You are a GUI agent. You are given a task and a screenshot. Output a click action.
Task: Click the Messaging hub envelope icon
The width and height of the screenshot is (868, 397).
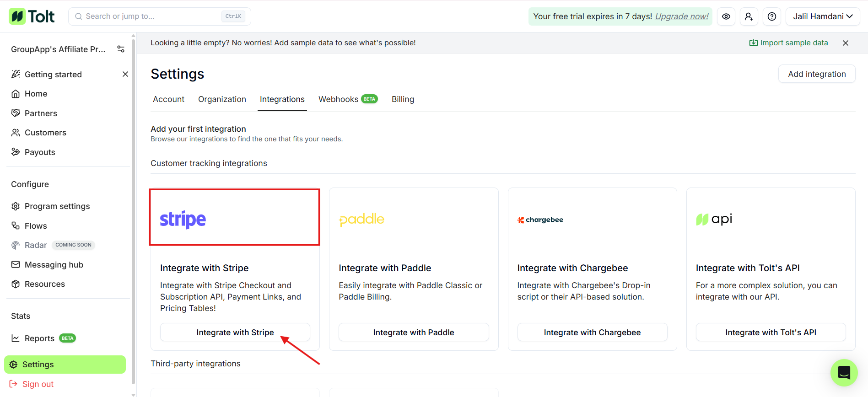click(16, 264)
